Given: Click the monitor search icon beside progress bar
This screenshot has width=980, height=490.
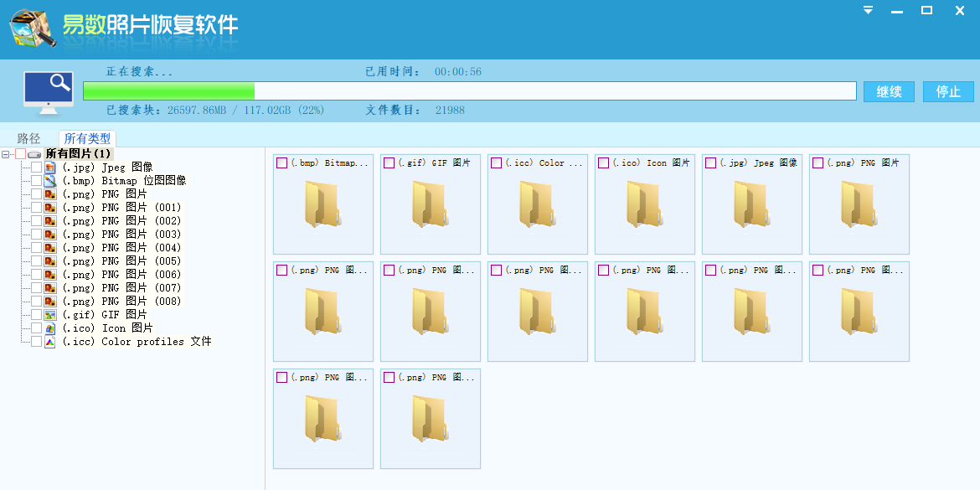Looking at the screenshot, I should point(48,92).
